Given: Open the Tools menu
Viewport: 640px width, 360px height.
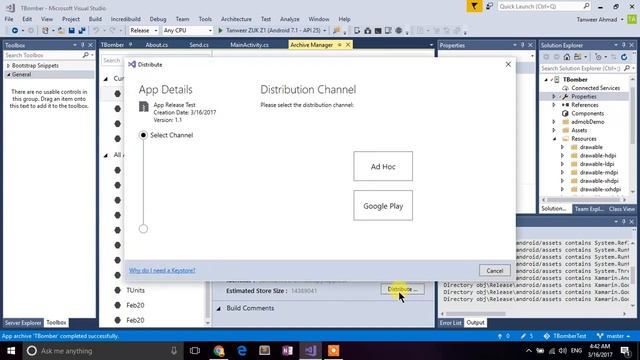Looking at the screenshot, I should pyautogui.click(x=205, y=19).
